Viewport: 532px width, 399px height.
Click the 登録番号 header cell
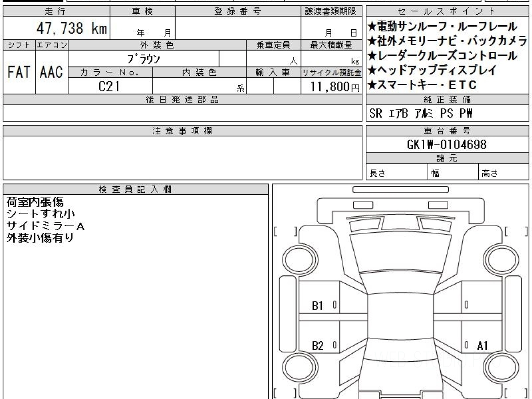[x=238, y=12]
